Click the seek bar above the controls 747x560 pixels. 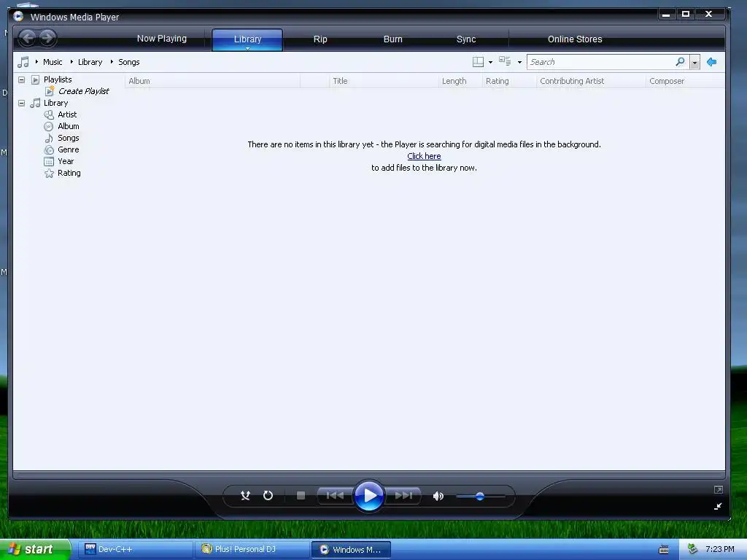coord(368,475)
